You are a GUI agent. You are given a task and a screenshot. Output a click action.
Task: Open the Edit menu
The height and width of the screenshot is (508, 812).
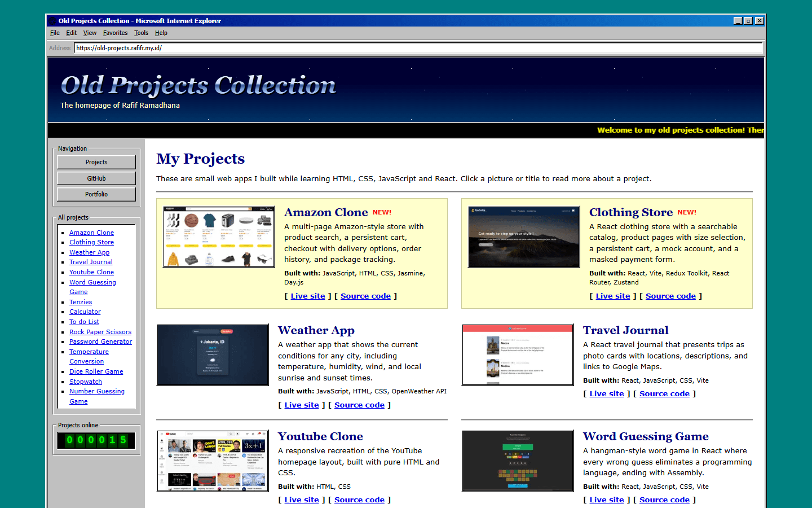[71, 33]
